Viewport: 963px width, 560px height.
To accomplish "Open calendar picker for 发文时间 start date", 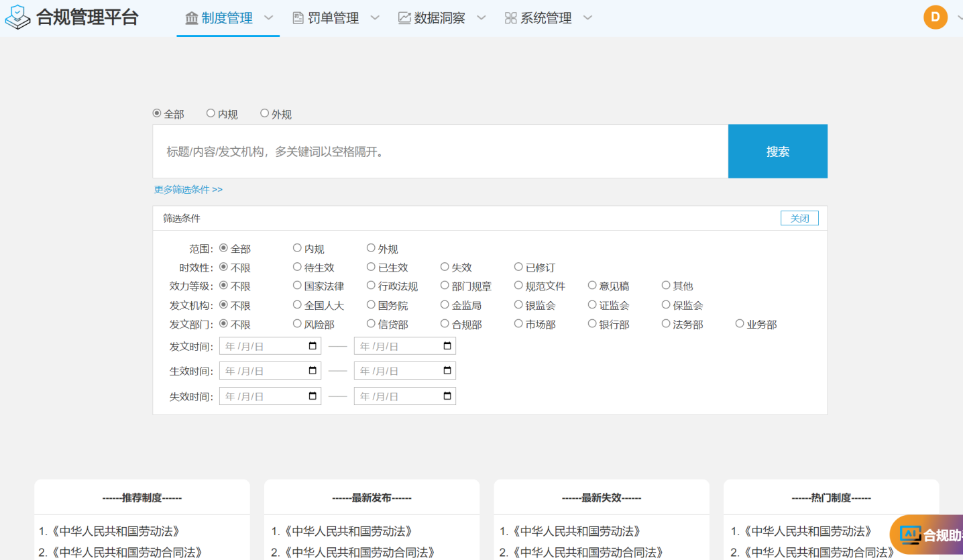I will pyautogui.click(x=313, y=346).
